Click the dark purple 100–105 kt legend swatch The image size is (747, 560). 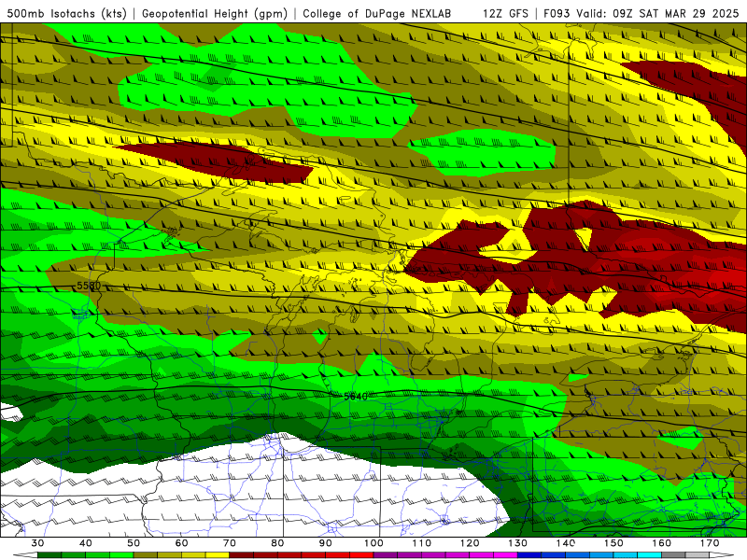point(386,555)
